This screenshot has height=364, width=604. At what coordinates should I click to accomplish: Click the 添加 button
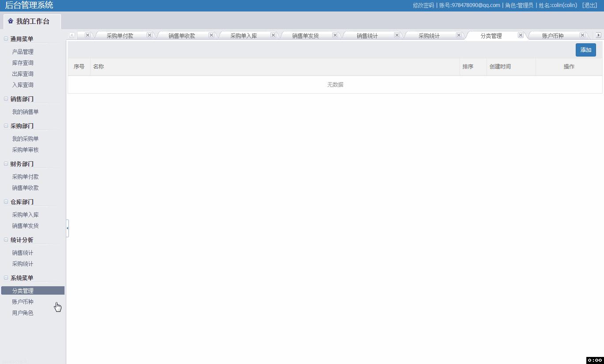pyautogui.click(x=585, y=50)
